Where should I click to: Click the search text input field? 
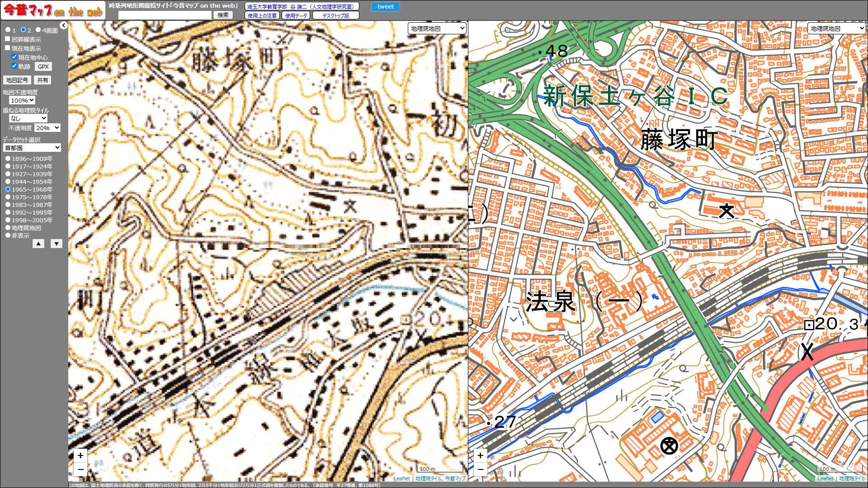pos(165,15)
